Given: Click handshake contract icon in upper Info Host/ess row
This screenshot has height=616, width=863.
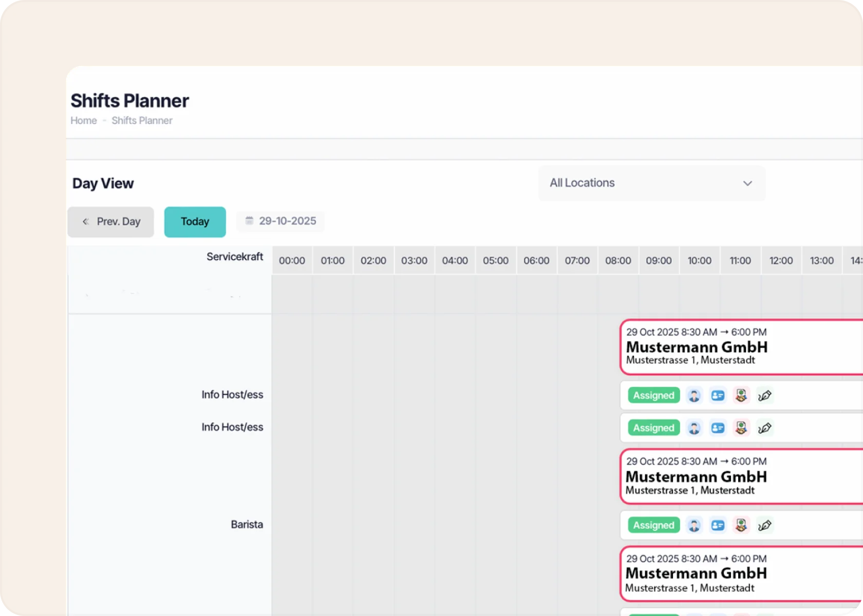Looking at the screenshot, I should [741, 395].
